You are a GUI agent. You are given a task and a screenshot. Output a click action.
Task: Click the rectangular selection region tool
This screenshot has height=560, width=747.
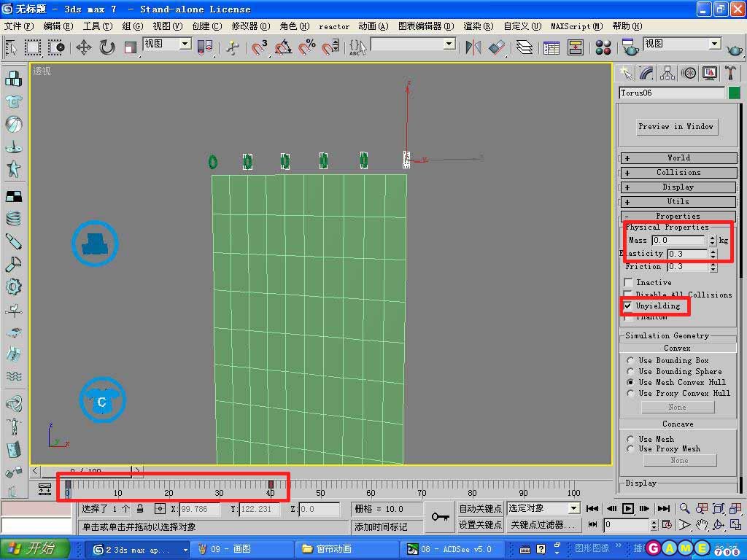(32, 47)
